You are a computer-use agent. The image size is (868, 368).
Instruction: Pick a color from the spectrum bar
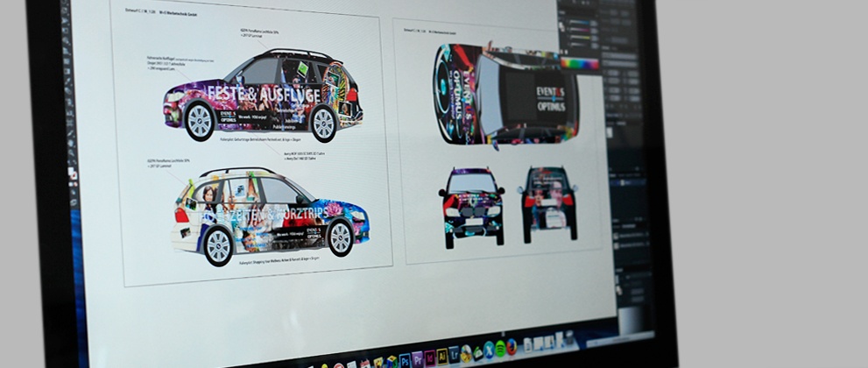coord(580,63)
